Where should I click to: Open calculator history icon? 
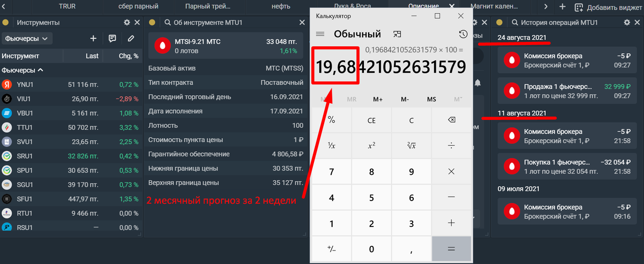click(x=463, y=34)
